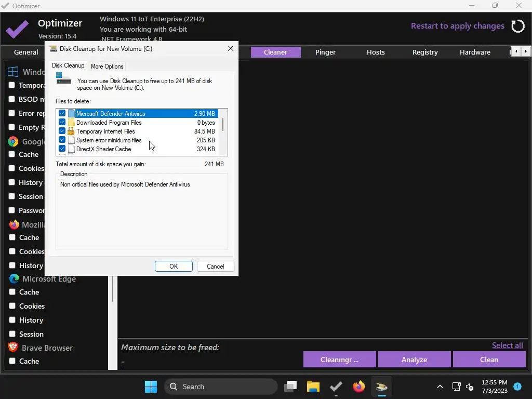Uncheck Downloaded Program Files checkbox
The image size is (532, 399).
pyautogui.click(x=62, y=122)
